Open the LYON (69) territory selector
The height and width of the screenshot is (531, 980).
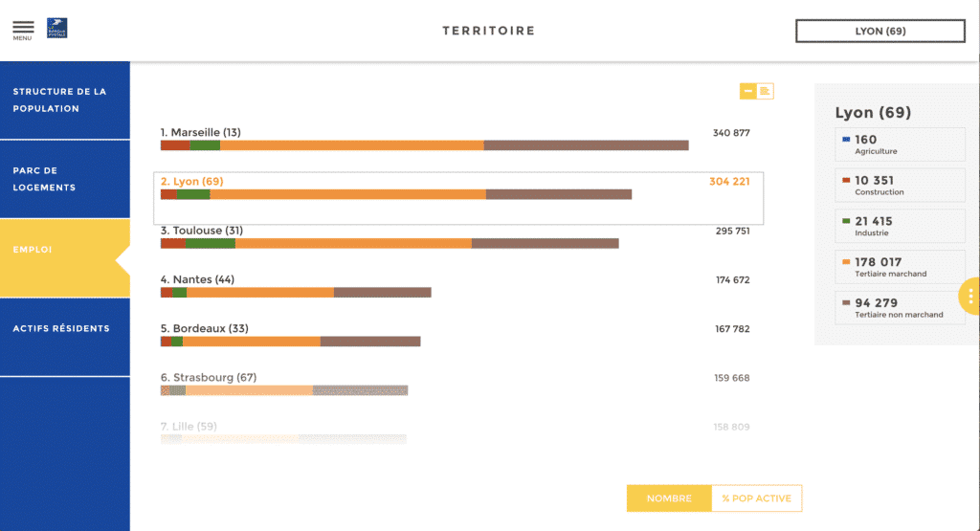(x=880, y=31)
